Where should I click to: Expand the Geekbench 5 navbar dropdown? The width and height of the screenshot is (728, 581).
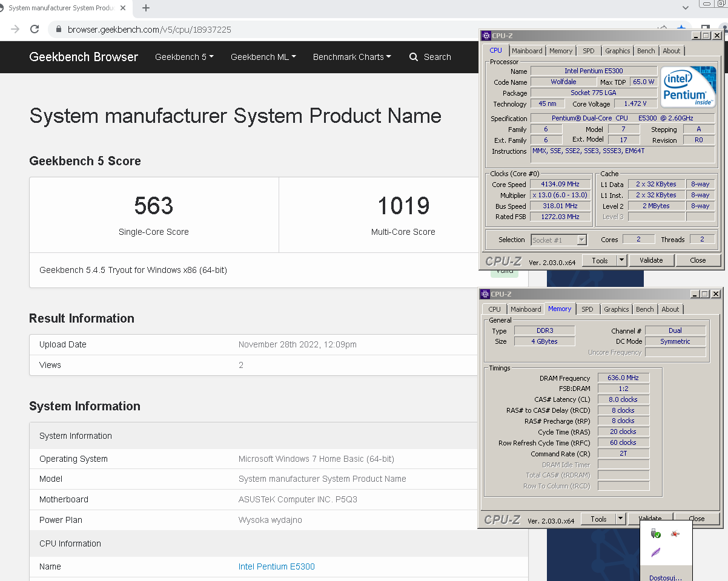point(184,57)
